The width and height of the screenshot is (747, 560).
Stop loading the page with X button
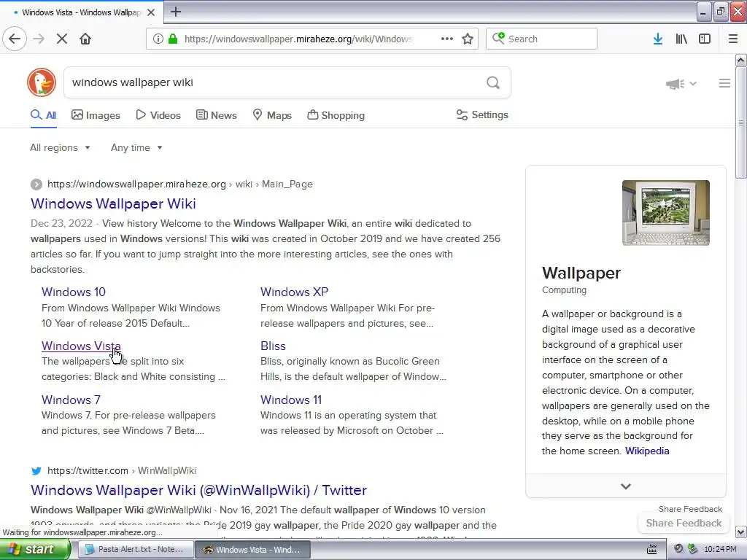[62, 39]
